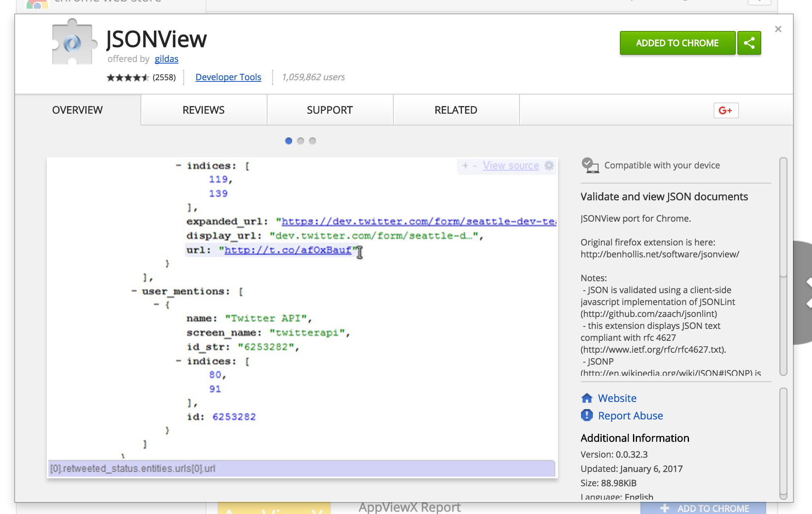Open the gildas developer link
This screenshot has height=514, width=812.
[x=166, y=59]
